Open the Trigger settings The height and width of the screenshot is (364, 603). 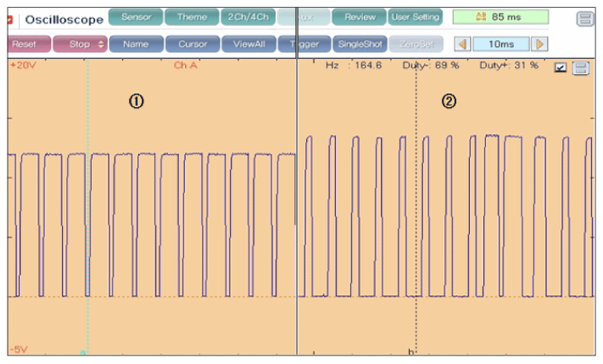304,44
